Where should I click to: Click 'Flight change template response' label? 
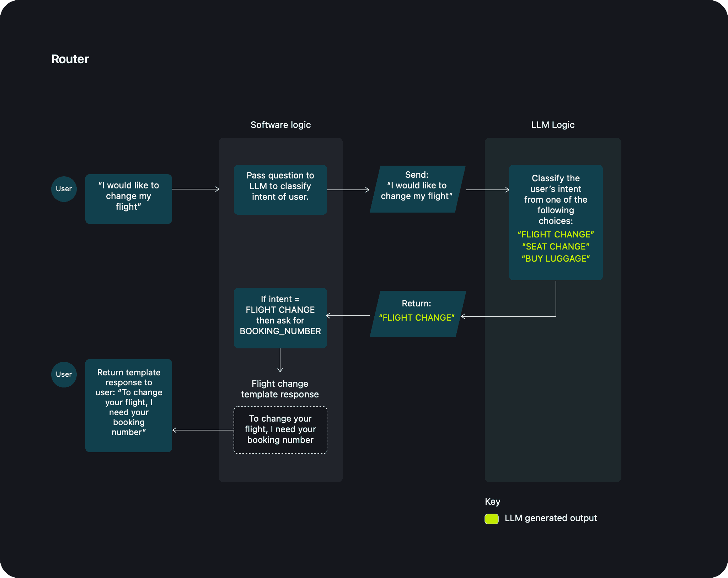tap(280, 389)
